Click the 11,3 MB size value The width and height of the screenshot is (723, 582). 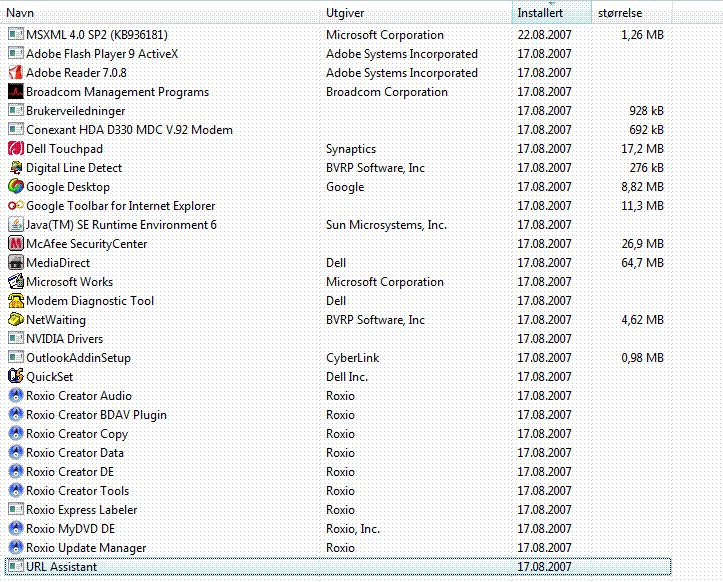click(642, 206)
